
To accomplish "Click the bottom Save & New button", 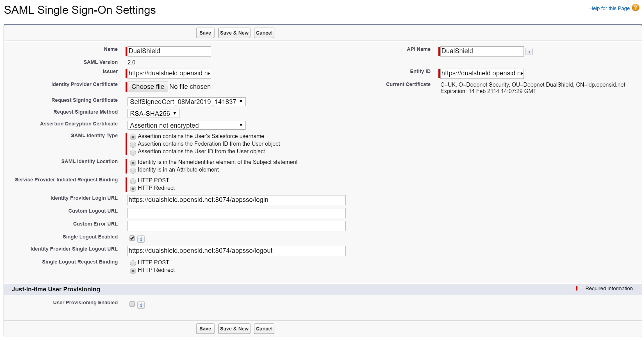I will pos(234,329).
